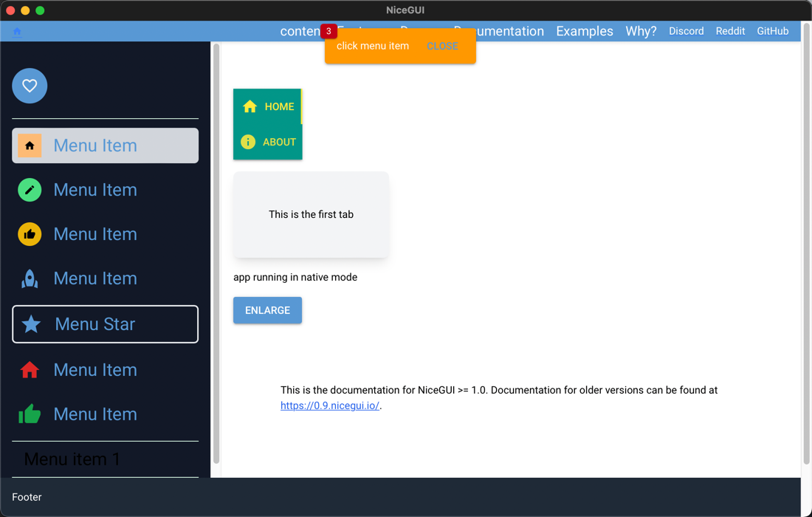Screen dimensions: 812x517
Task: Click the blue star icon
Action: pyautogui.click(x=31, y=324)
